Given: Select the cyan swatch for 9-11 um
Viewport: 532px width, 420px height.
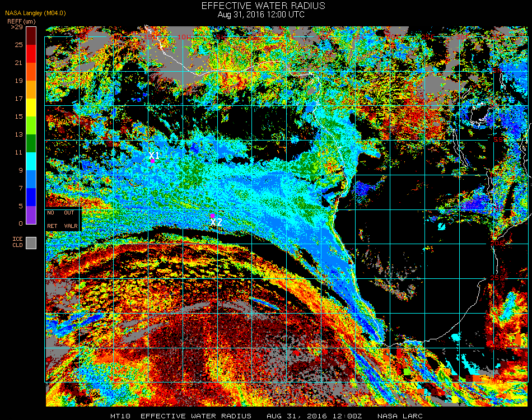Looking at the screenshot, I should click(x=31, y=161).
